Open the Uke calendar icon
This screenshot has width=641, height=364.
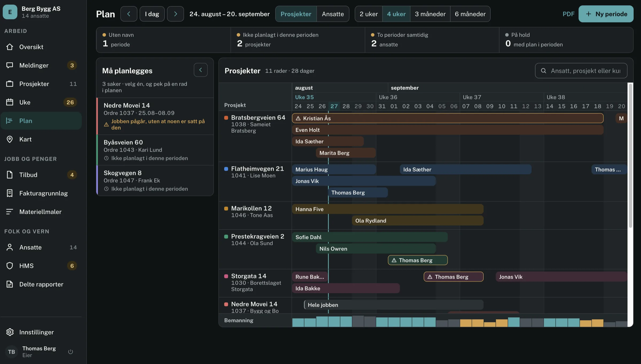[10, 102]
